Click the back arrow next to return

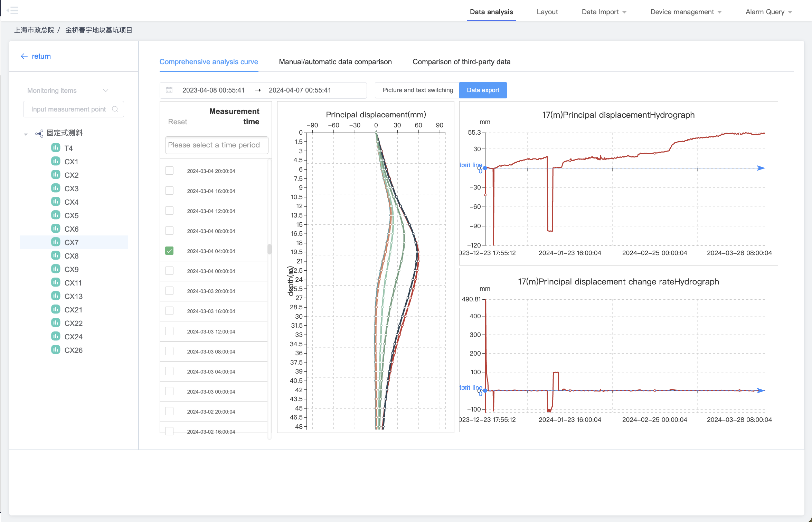24,56
